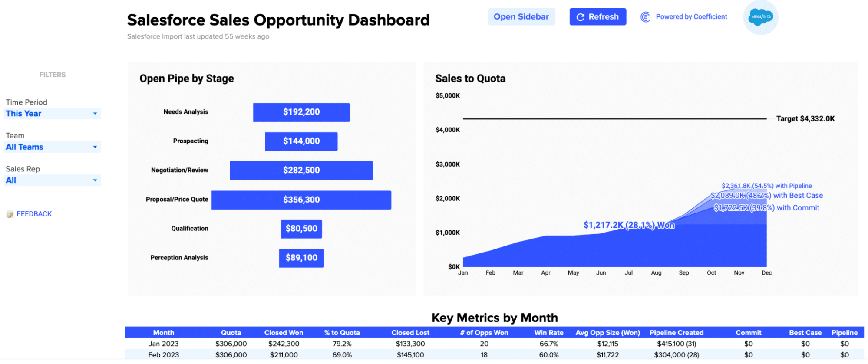Click the Refresh button
This screenshot has width=868, height=364.
coord(597,17)
